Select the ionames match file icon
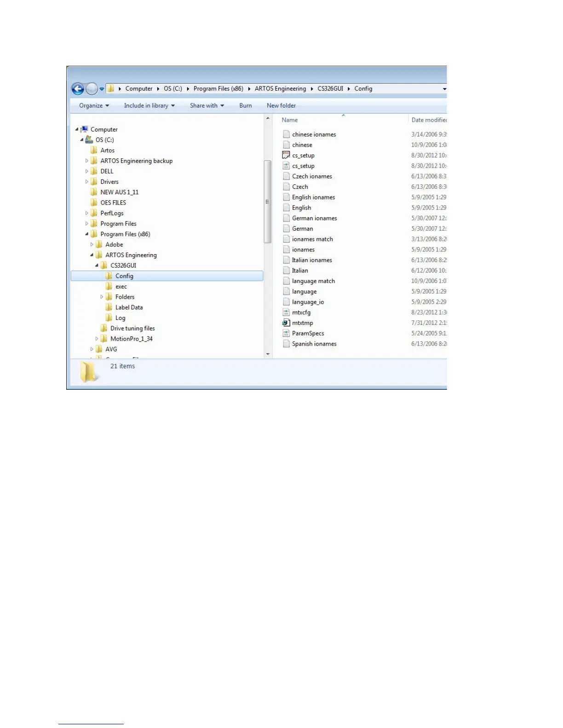The image size is (563, 728). [286, 239]
